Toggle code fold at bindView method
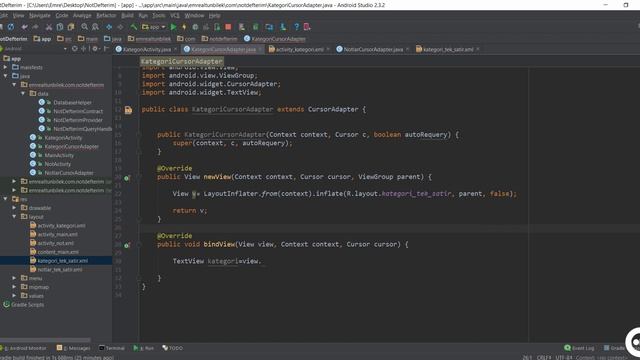Image resolution: width=640 pixels, height=360 pixels. coord(139,244)
